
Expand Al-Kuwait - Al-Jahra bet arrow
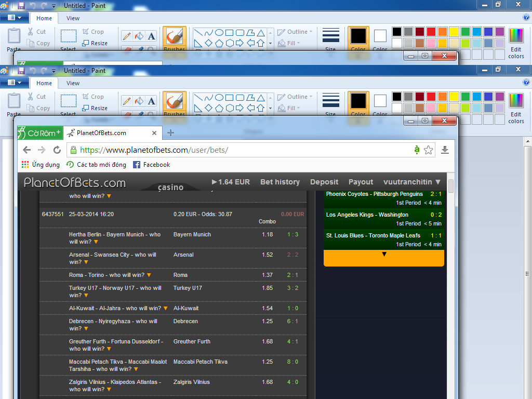coord(166,309)
